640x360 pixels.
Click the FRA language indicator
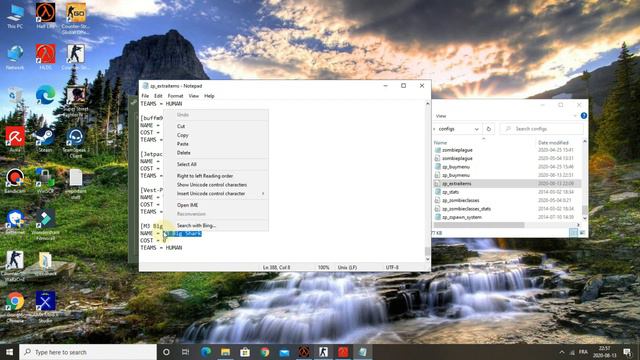coord(583,352)
